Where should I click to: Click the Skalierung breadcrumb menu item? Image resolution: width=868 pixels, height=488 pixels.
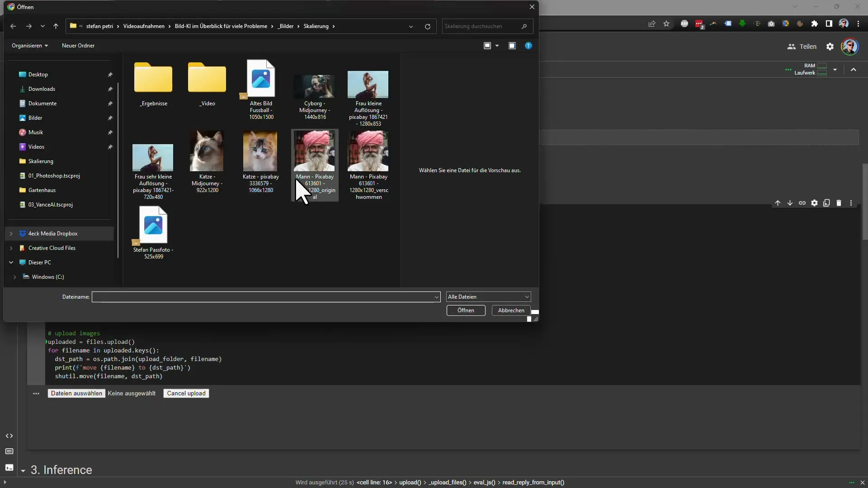point(316,26)
